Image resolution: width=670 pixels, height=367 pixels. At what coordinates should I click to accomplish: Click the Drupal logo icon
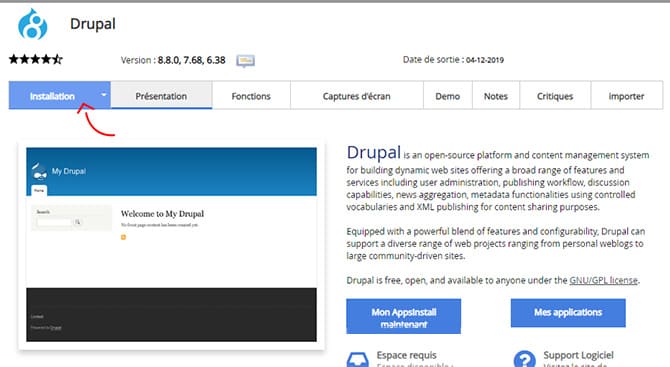pyautogui.click(x=32, y=24)
